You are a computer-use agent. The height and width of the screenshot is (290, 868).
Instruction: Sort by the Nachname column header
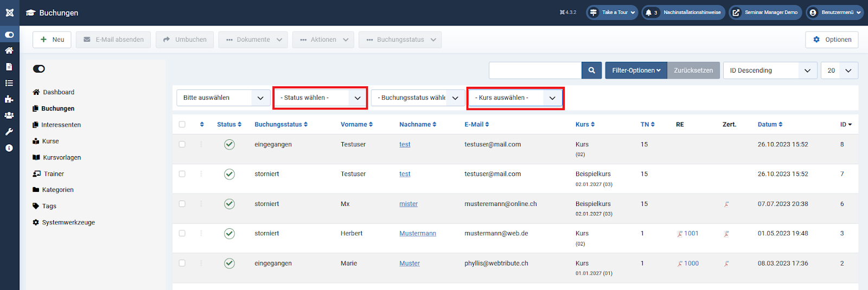click(418, 125)
